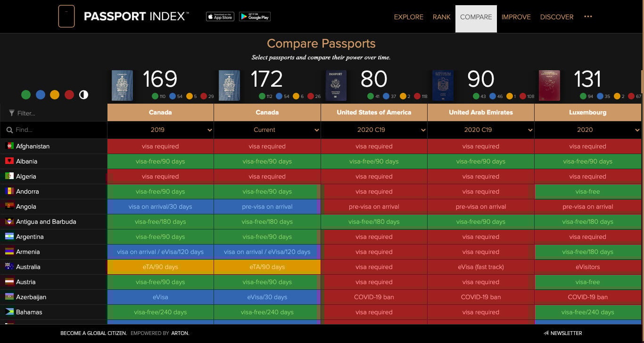Open the Current dropdown under Canada
This screenshot has width=644, height=343.
[x=267, y=130]
